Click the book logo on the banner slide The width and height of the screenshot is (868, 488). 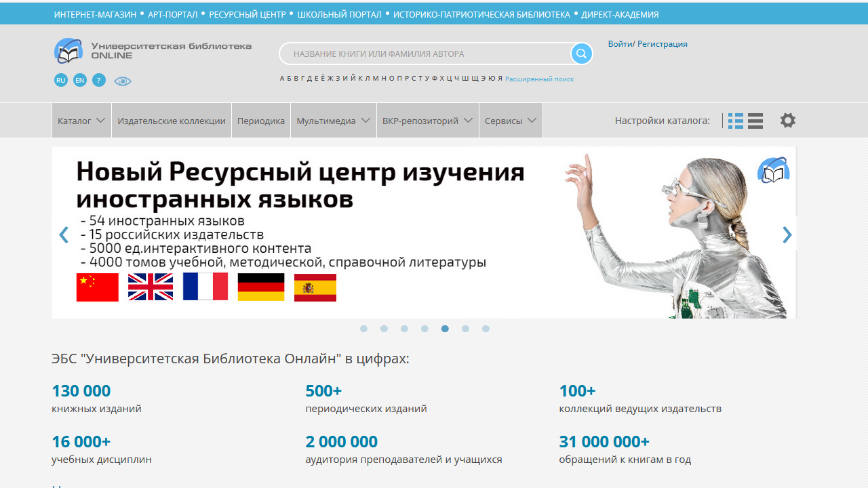(773, 171)
